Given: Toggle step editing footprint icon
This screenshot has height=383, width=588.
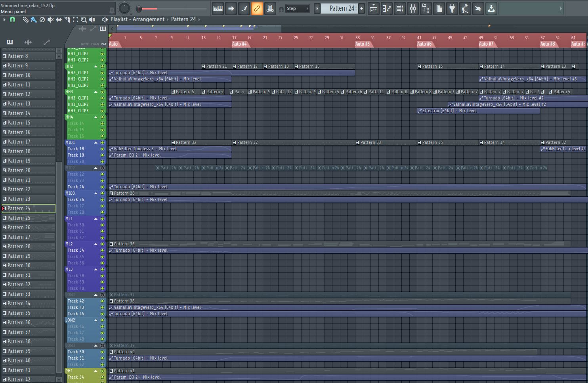Looking at the screenshot, I should point(244,8).
